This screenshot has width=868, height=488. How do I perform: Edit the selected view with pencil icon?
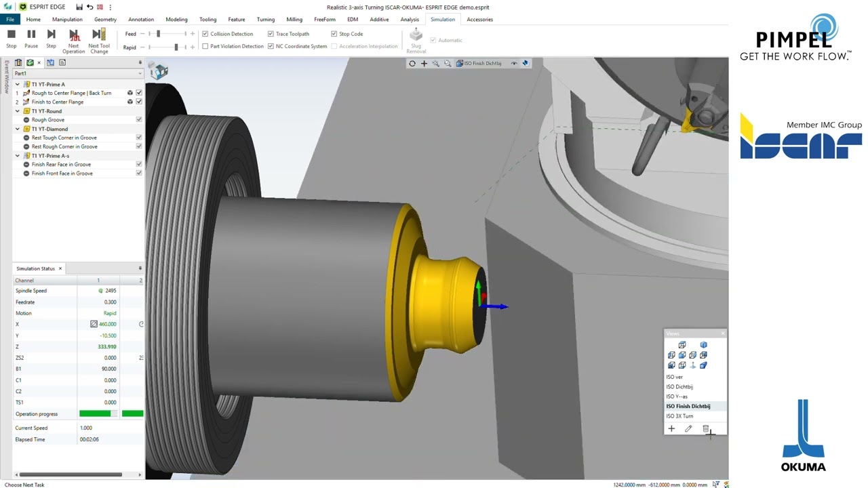[688, 428]
